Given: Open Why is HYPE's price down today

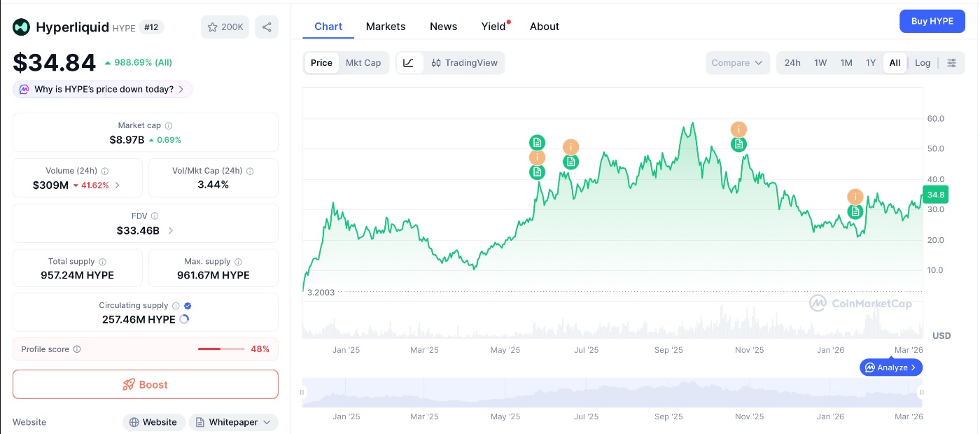Looking at the screenshot, I should click(x=103, y=90).
